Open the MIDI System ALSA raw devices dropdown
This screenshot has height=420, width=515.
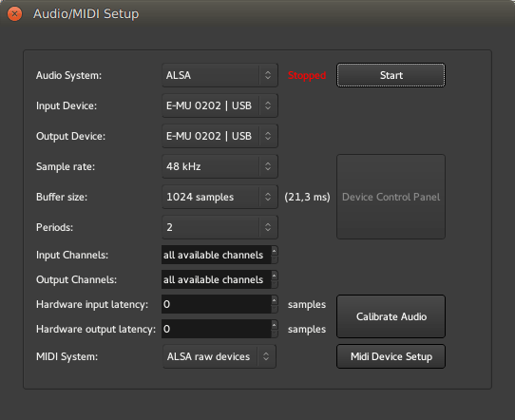(x=219, y=356)
